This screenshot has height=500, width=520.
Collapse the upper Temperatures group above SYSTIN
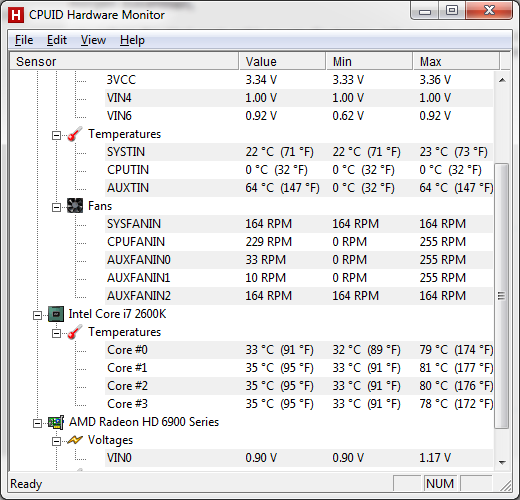(x=56, y=135)
